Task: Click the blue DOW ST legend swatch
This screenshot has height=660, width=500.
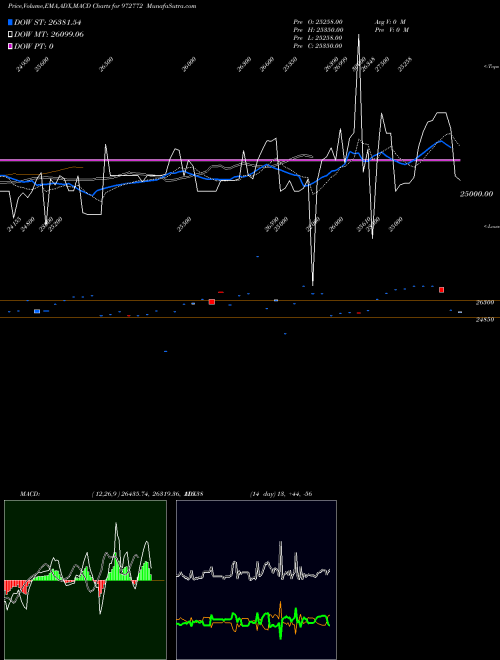Action: tap(10, 22)
